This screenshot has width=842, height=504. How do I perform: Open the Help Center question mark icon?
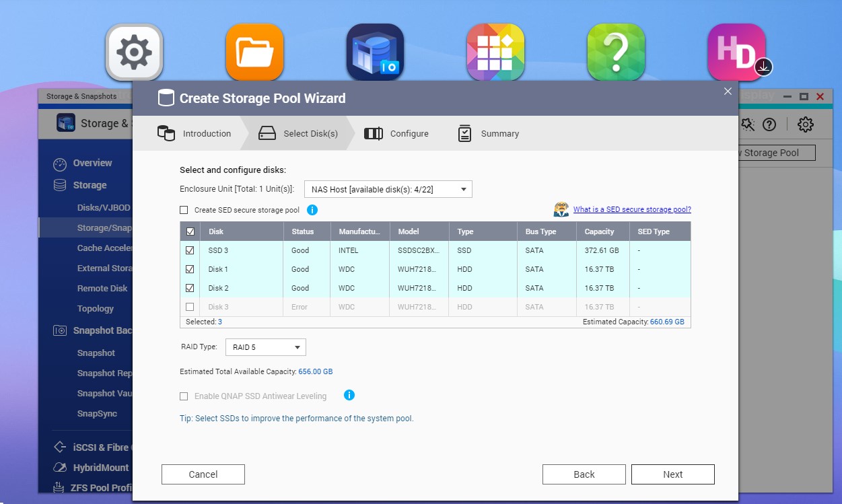click(x=616, y=52)
